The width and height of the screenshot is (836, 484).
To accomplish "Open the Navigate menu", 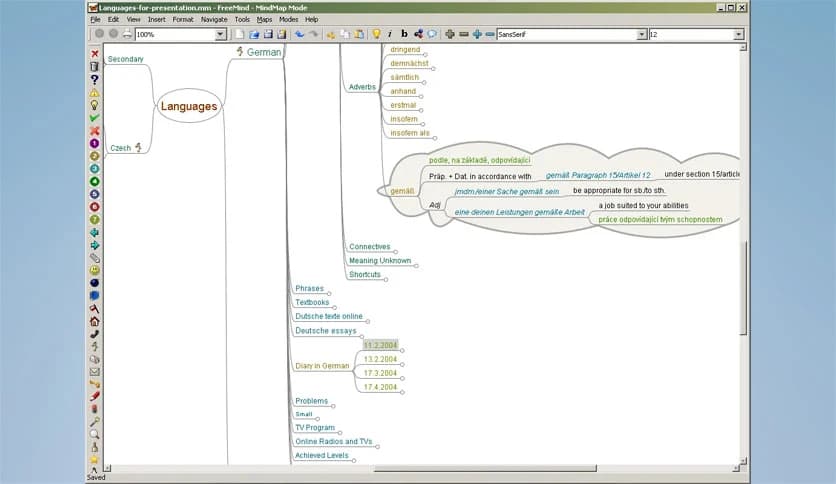I will [214, 19].
